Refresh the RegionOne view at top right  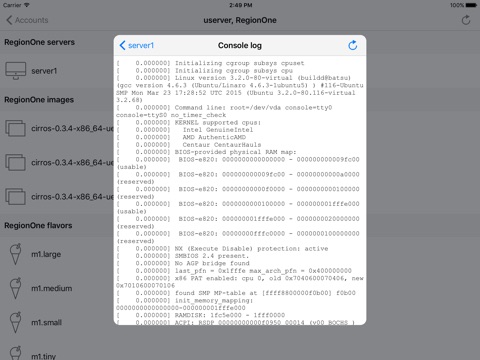pyautogui.click(x=466, y=20)
